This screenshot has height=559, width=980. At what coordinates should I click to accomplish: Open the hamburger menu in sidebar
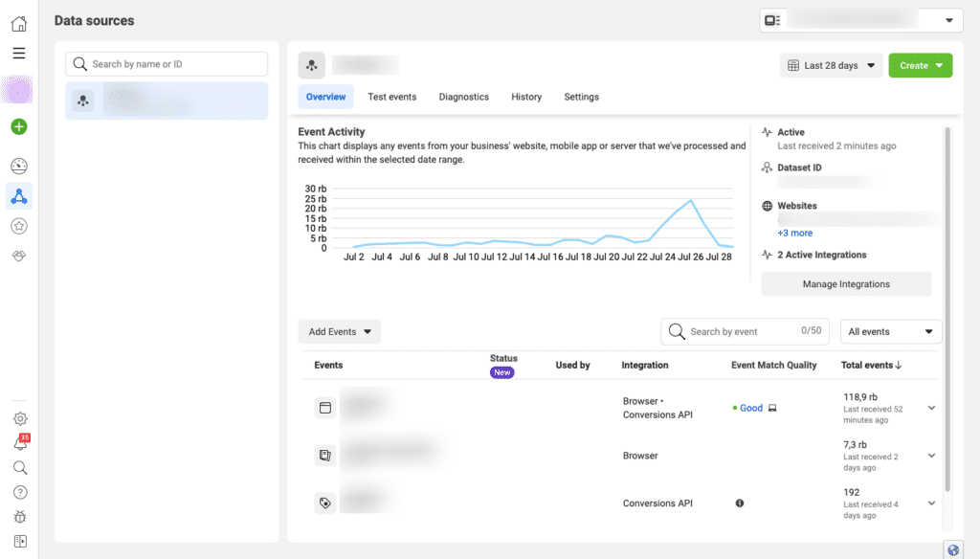[x=19, y=54]
